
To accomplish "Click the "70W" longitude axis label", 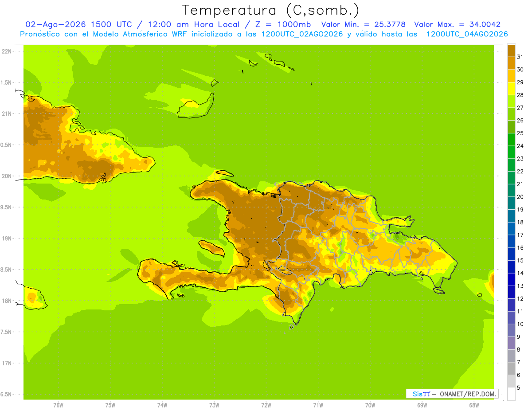I will [x=370, y=405].
